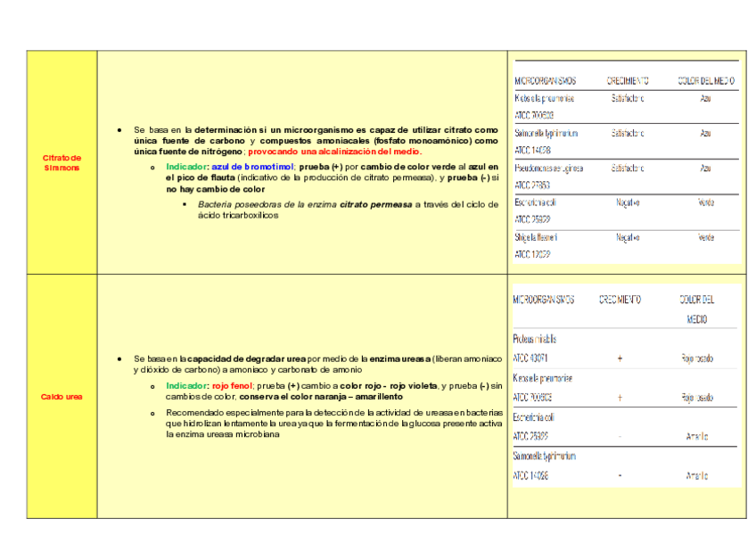The height and width of the screenshot is (535, 756).
Task: Click 'MICROORGANISMOS' header in the citrate table
Action: (545, 81)
